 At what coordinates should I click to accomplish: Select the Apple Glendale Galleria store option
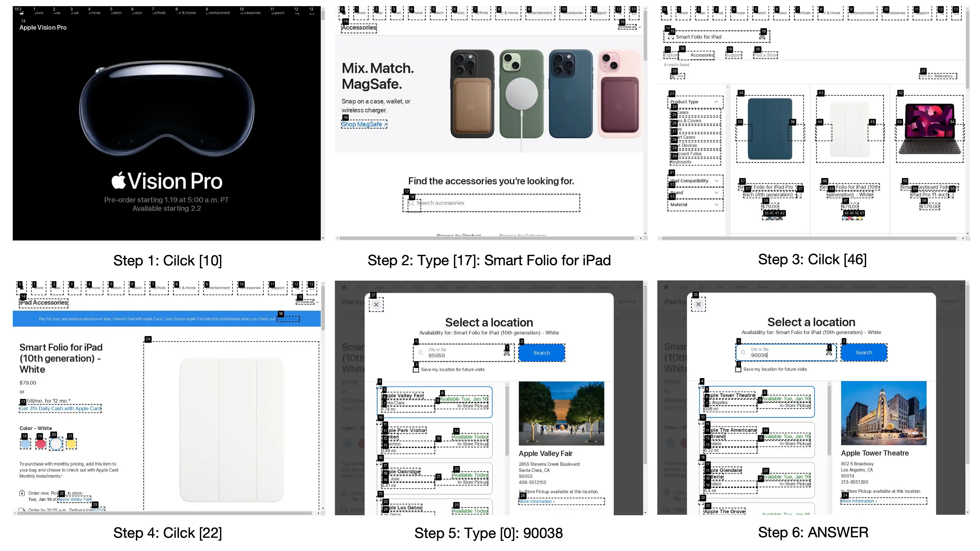[757, 480]
